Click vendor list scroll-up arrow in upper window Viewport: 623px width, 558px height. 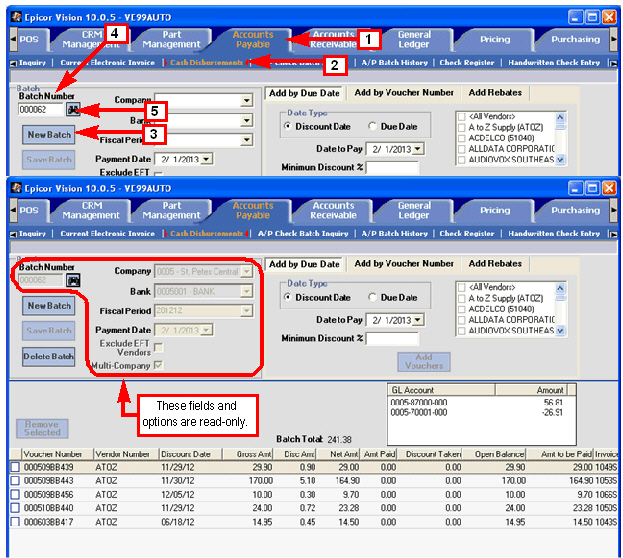pos(560,117)
